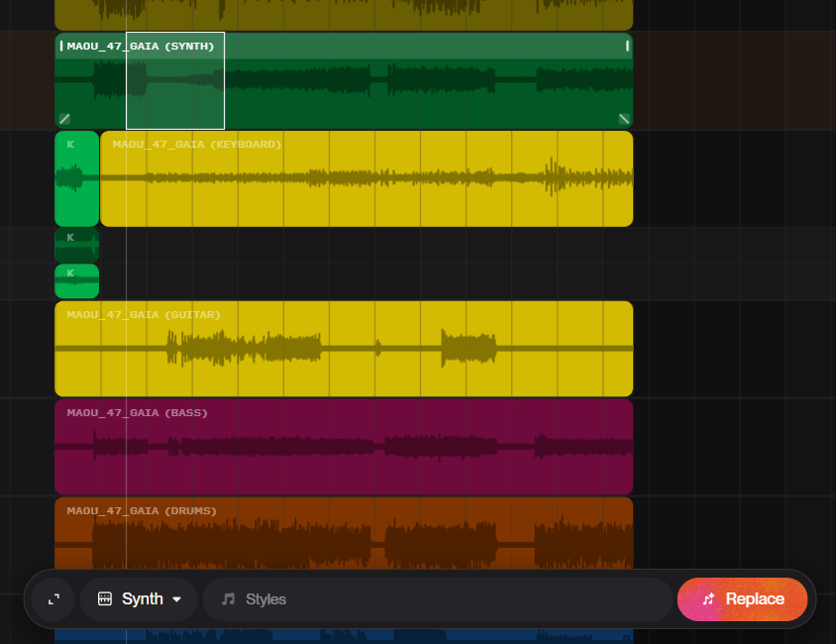Click the Synth clip's left trim handle
The width and height of the screenshot is (836, 644).
(61, 46)
